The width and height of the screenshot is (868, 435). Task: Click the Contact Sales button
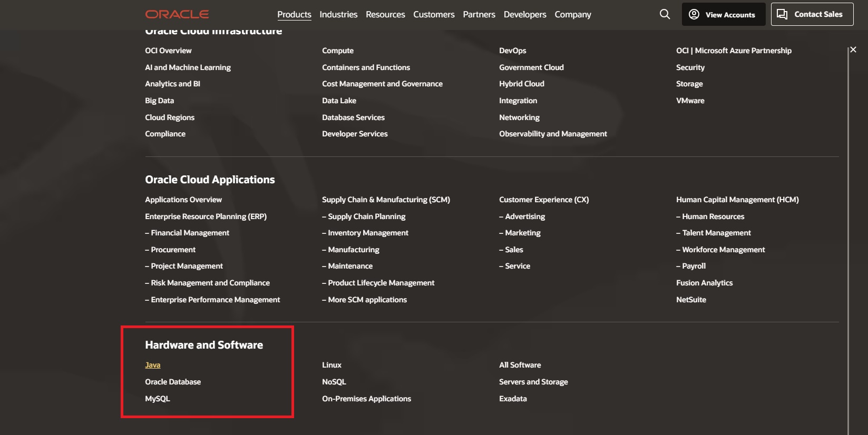812,14
